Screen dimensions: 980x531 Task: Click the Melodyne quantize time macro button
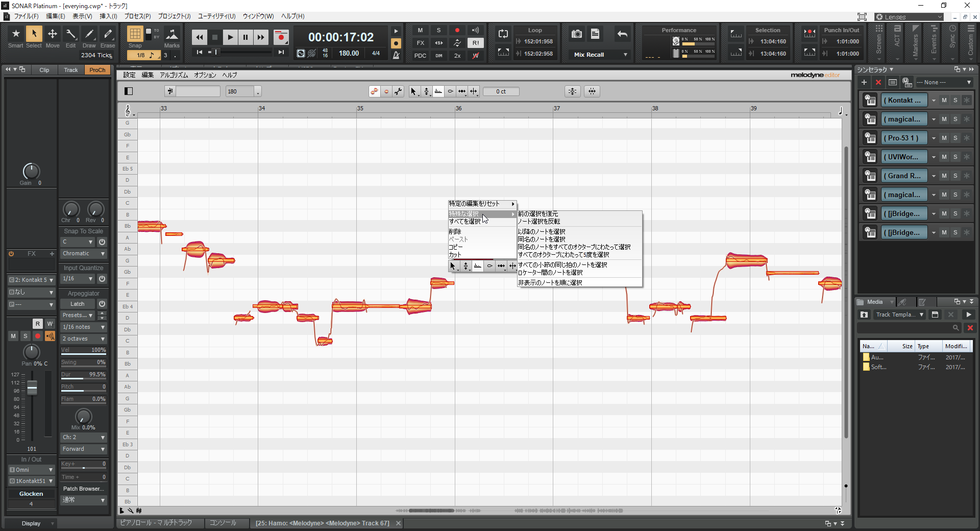592,91
